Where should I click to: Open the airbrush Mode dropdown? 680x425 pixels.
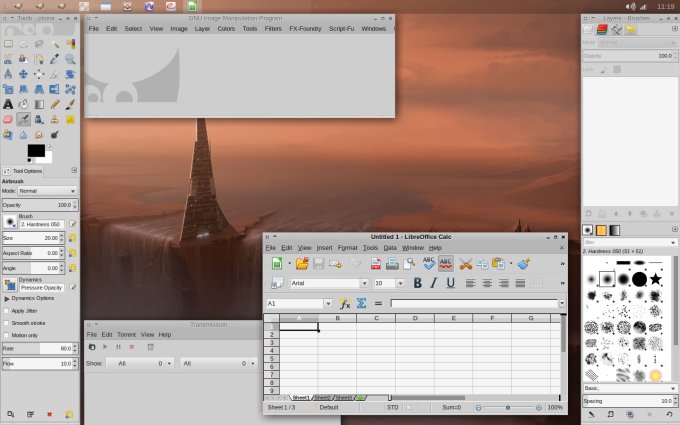[x=47, y=190]
